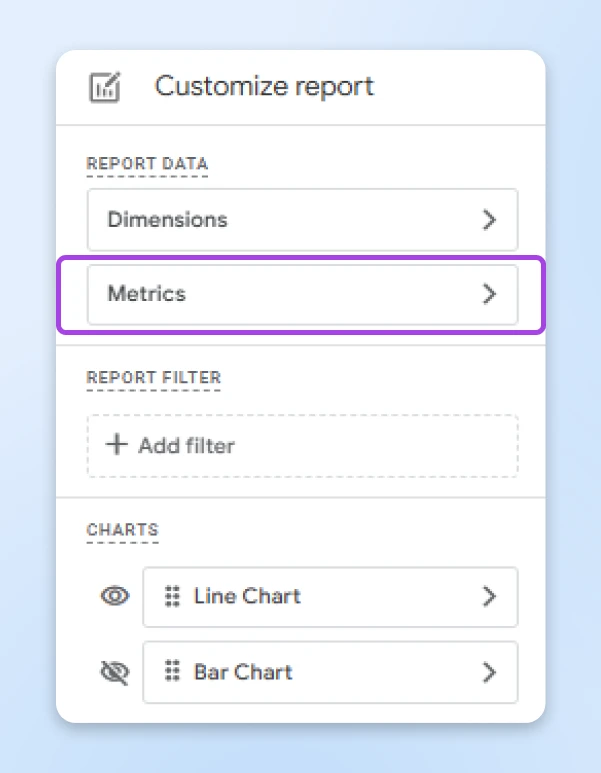Viewport: 601px width, 773px height.
Task: Click the CHARTS section label
Action: (122, 530)
